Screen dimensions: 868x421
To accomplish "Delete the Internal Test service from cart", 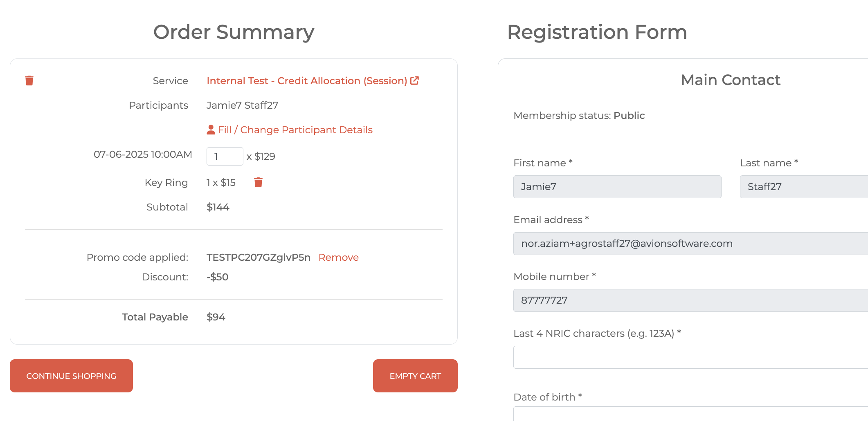I will pyautogui.click(x=29, y=81).
